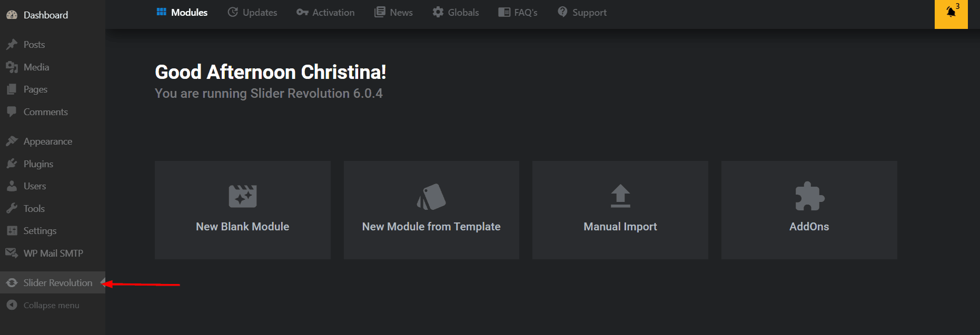Click the Globals gear icon

438,12
